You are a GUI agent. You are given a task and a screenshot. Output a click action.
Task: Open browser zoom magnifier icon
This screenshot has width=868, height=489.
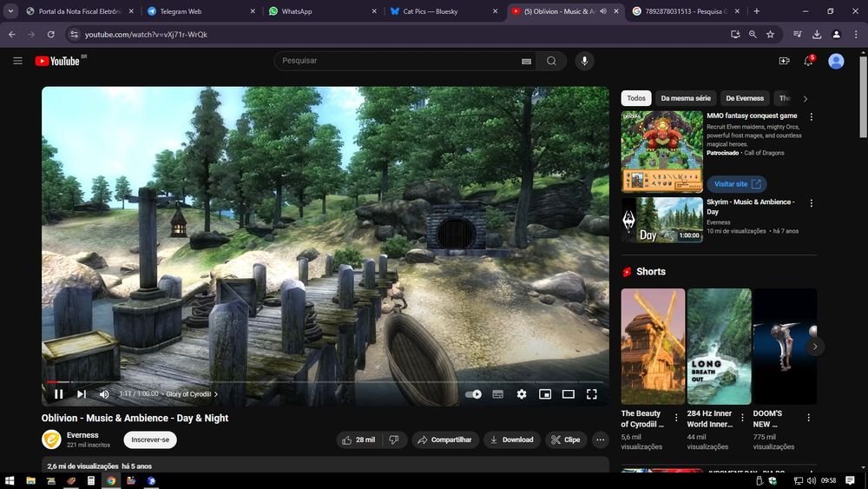point(753,35)
